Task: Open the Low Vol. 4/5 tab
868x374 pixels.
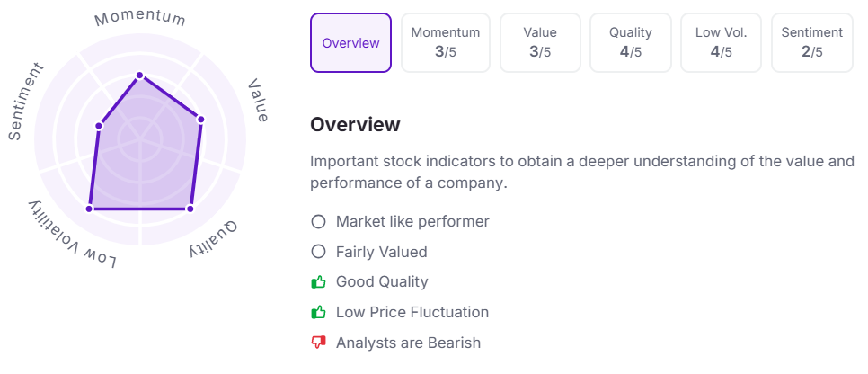Action: pos(722,42)
